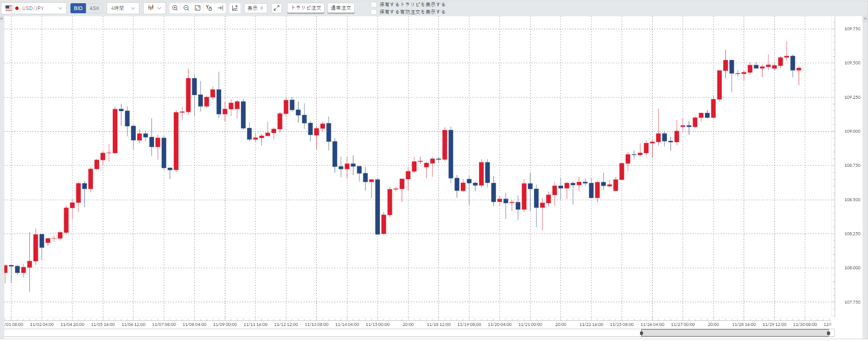Click the zoom out magnifier icon

coord(186,8)
